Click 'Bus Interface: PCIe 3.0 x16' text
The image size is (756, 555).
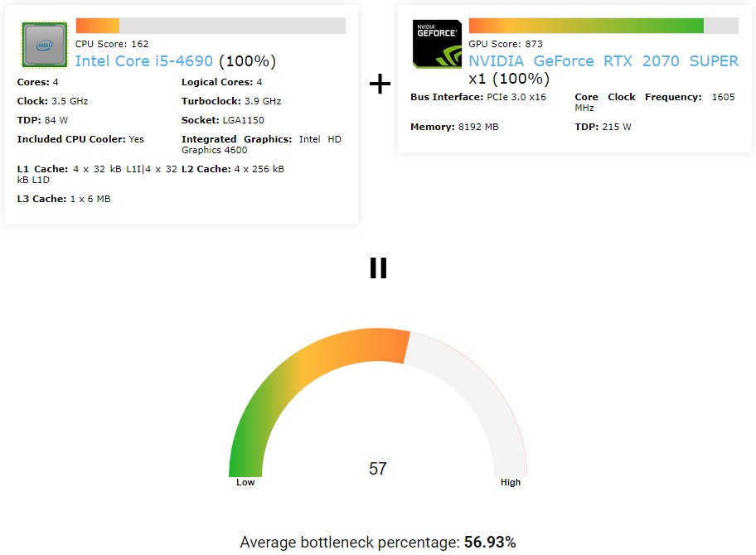coord(478,97)
